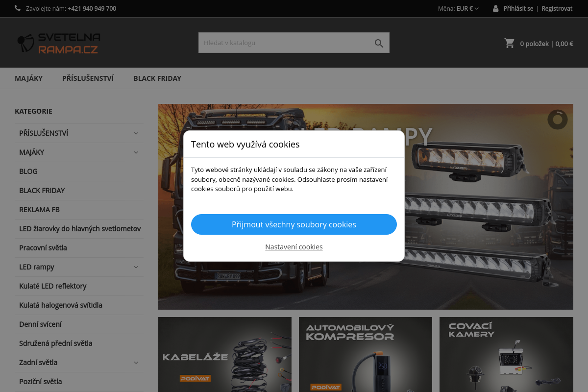Expand the LED rampy subcategories
Screen dimensions: 588x392
[x=136, y=267]
